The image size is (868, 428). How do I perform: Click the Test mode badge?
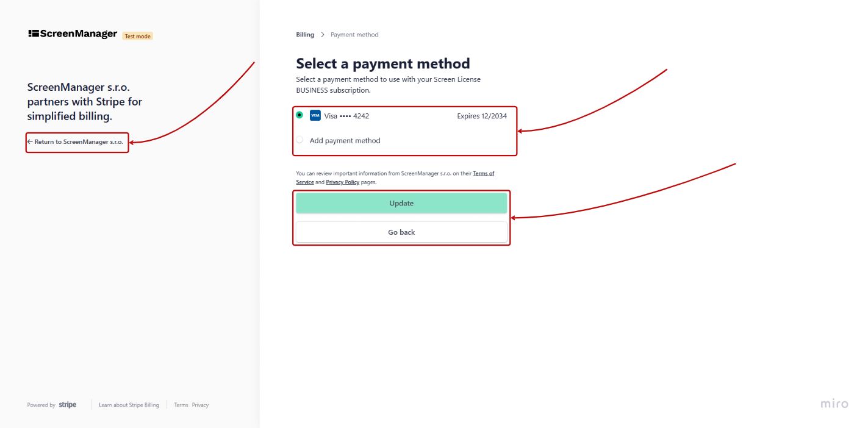coord(137,36)
